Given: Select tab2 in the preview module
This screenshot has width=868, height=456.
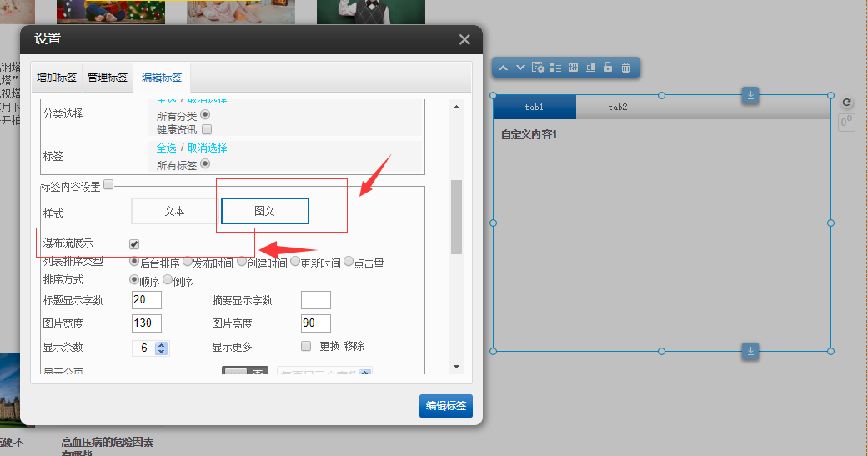Looking at the screenshot, I should [x=617, y=107].
